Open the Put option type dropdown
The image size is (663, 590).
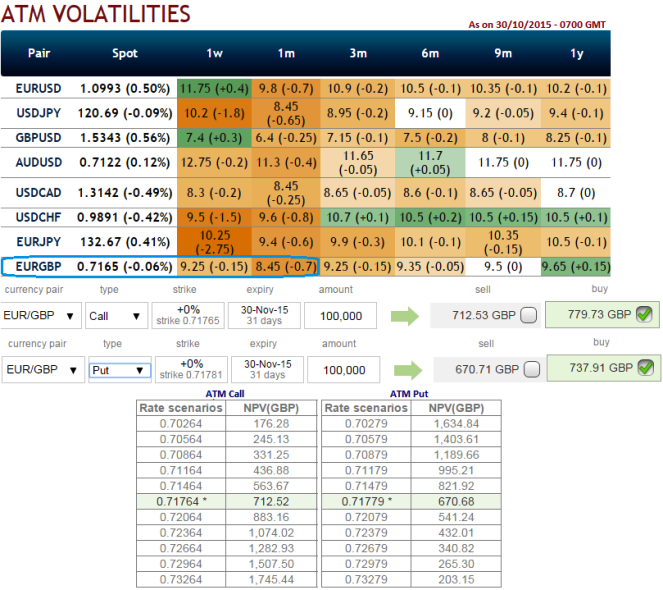tap(119, 370)
